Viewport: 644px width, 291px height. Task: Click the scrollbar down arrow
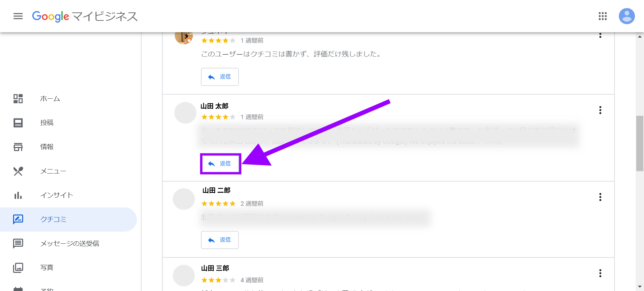[x=640, y=287]
